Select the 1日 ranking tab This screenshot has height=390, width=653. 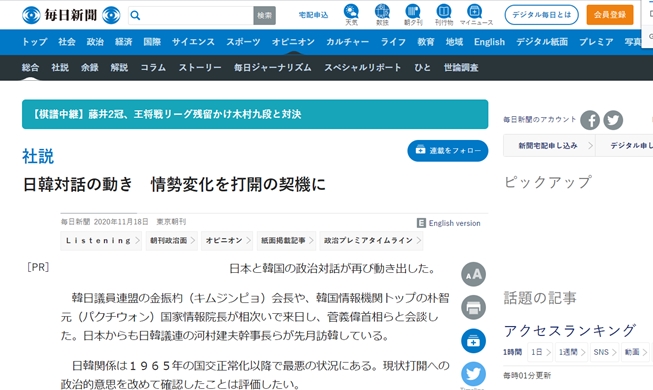[540, 352]
